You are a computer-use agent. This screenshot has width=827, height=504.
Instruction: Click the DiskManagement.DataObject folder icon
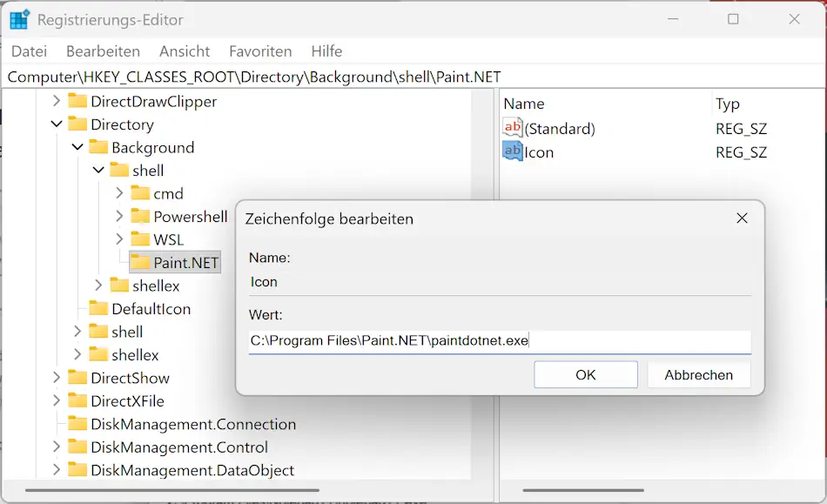click(x=77, y=470)
